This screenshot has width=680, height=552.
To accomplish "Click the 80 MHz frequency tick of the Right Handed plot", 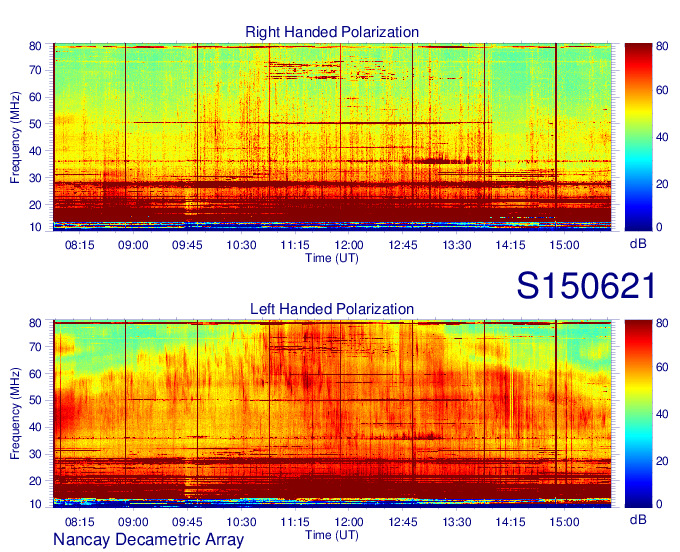I will coord(36,46).
